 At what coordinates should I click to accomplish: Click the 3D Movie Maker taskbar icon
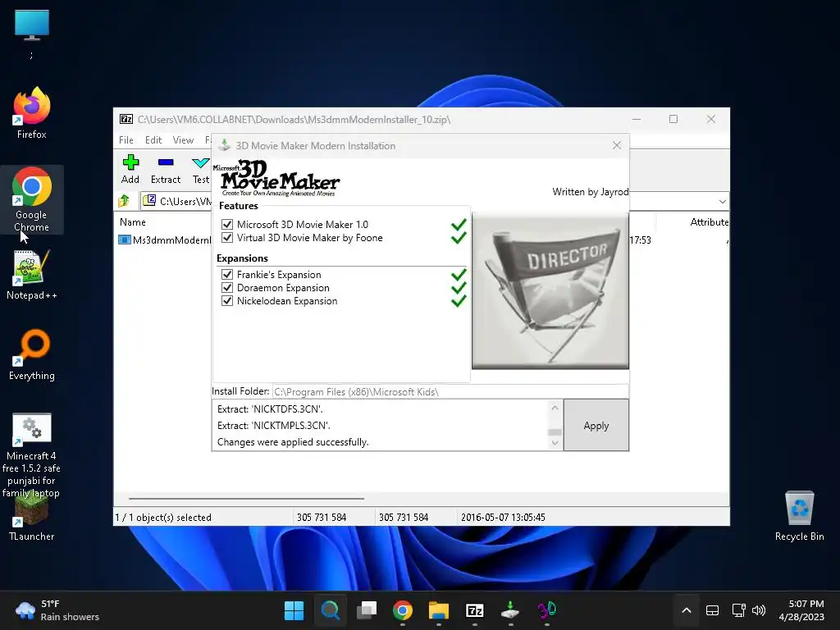547,610
